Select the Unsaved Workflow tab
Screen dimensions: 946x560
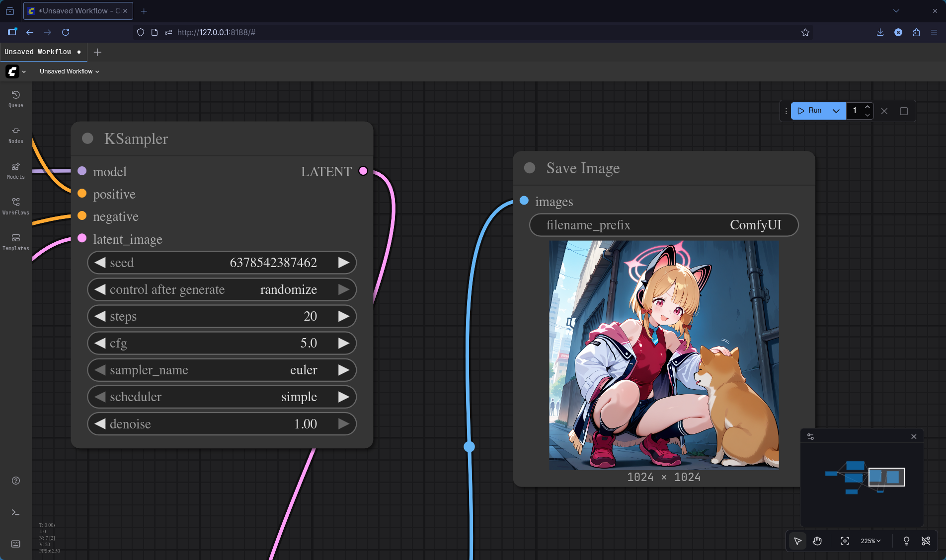click(x=38, y=52)
